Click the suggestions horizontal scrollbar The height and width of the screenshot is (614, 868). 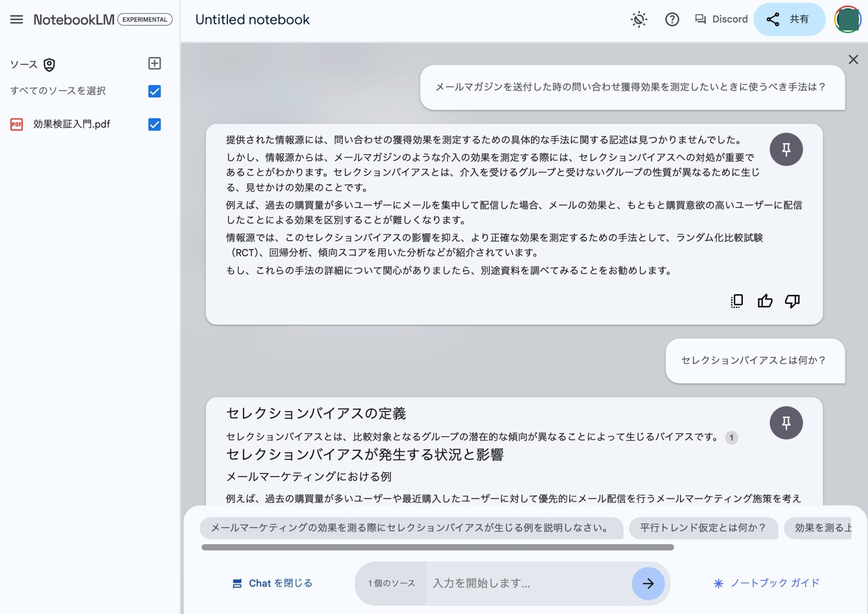tap(437, 547)
